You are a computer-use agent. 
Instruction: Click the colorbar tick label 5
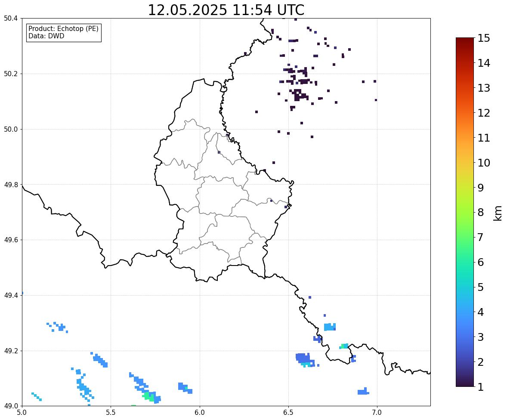[481, 287]
